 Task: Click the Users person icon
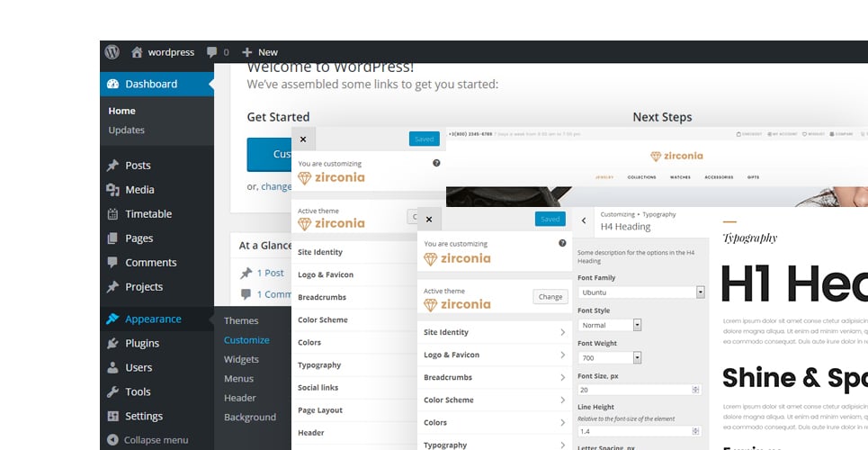[x=113, y=367]
